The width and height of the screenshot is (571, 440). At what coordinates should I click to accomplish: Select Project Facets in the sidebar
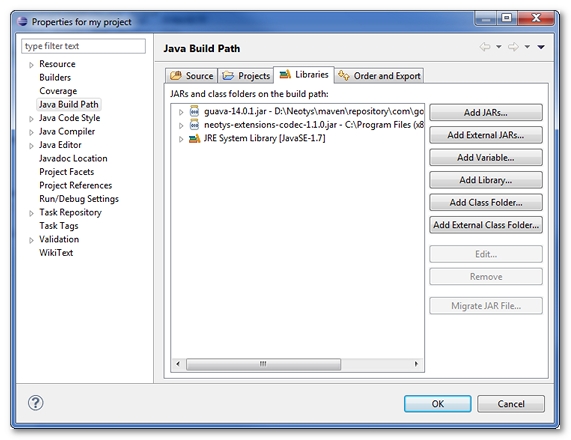point(67,172)
